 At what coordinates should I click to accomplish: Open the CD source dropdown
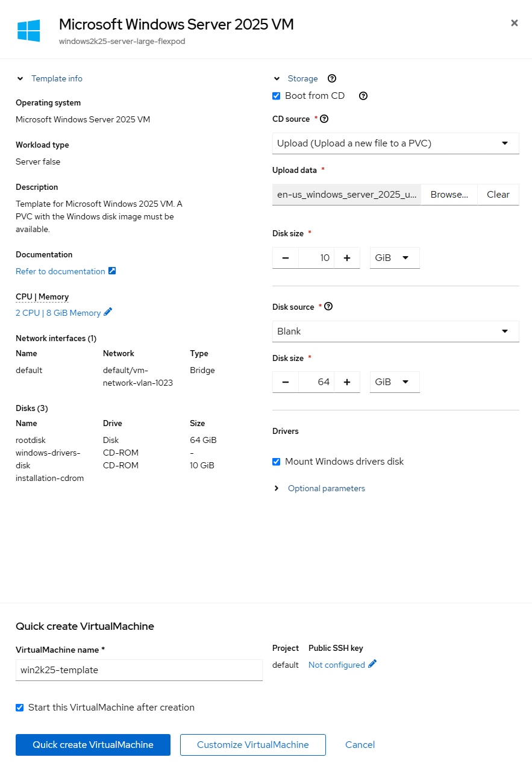395,143
